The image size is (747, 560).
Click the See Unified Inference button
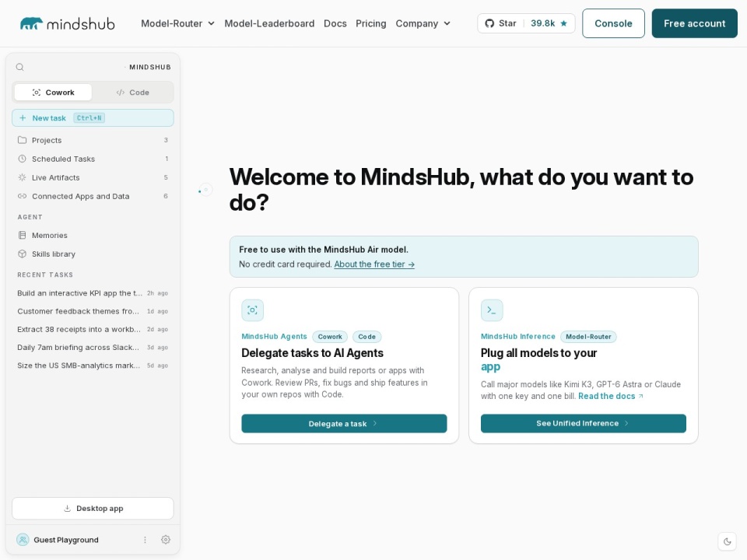coord(583,423)
